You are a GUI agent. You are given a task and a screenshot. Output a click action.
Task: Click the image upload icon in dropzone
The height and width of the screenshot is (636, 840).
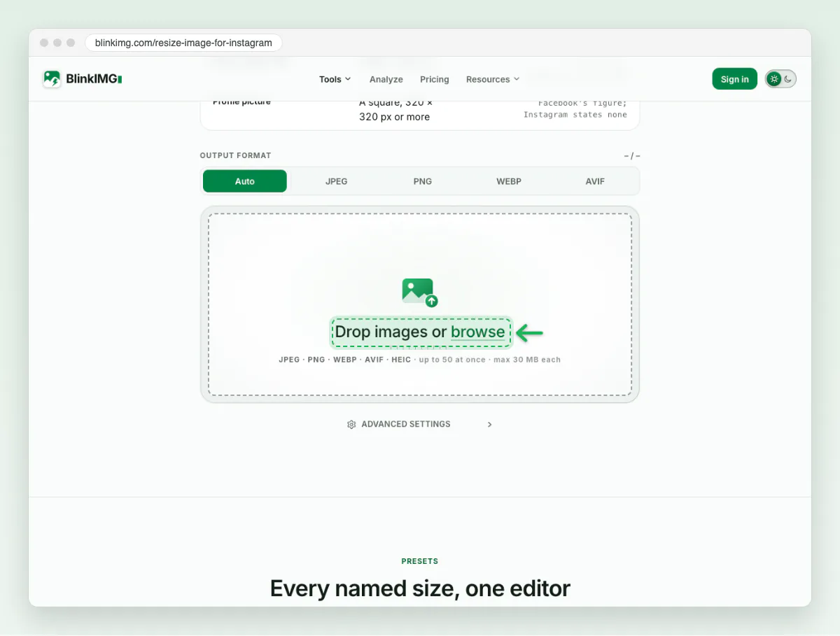click(420, 292)
